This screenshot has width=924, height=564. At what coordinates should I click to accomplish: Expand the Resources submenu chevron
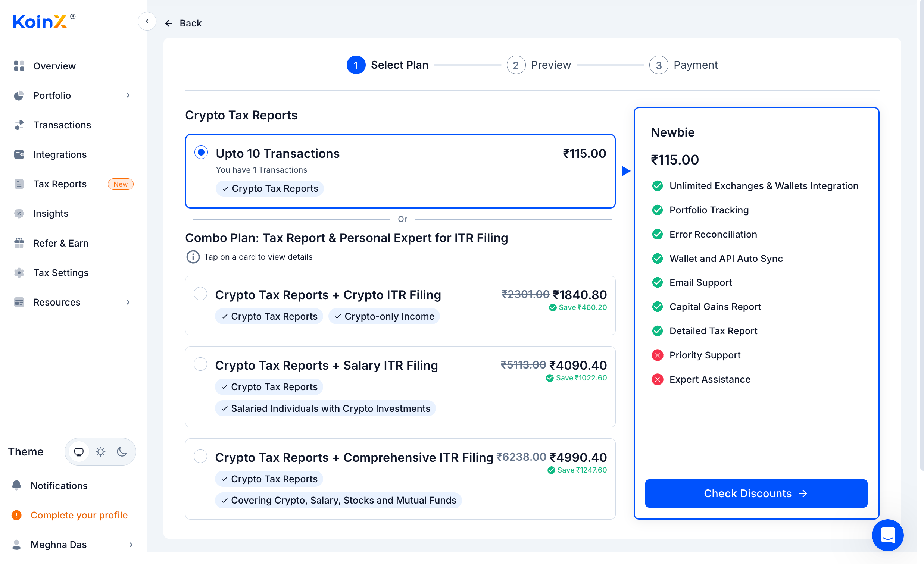pyautogui.click(x=128, y=302)
